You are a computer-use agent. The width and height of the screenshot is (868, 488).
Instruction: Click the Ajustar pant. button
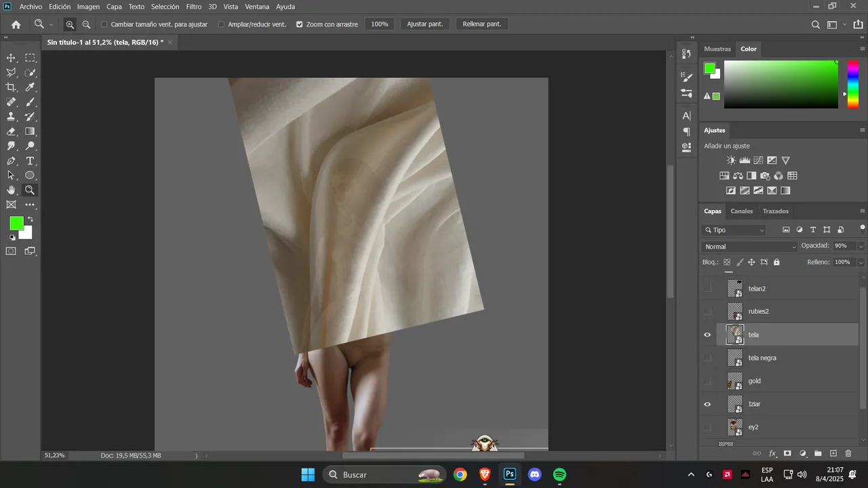pos(425,24)
